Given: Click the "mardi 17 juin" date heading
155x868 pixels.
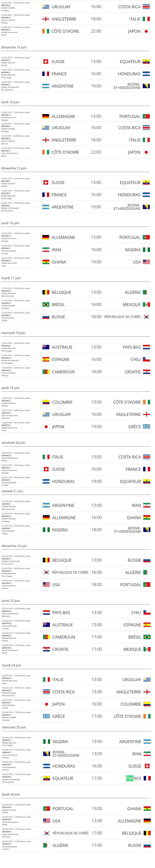Looking at the screenshot, I should tap(11, 278).
